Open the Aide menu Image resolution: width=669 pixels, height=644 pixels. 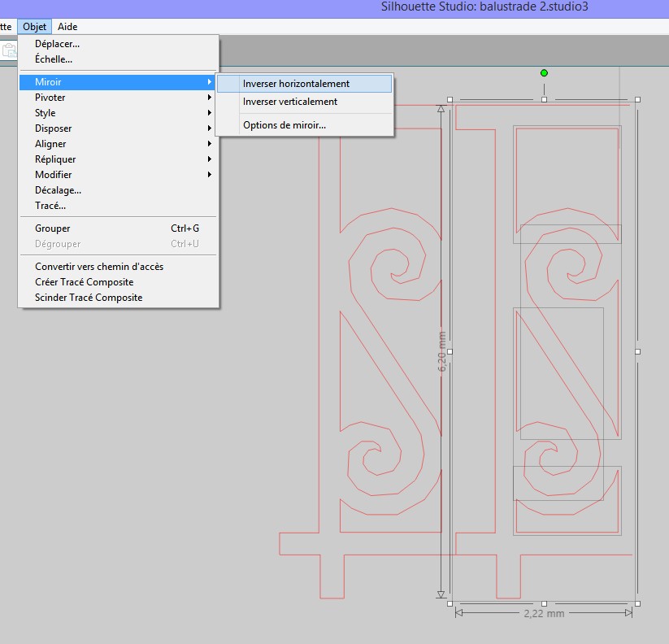pyautogui.click(x=67, y=27)
